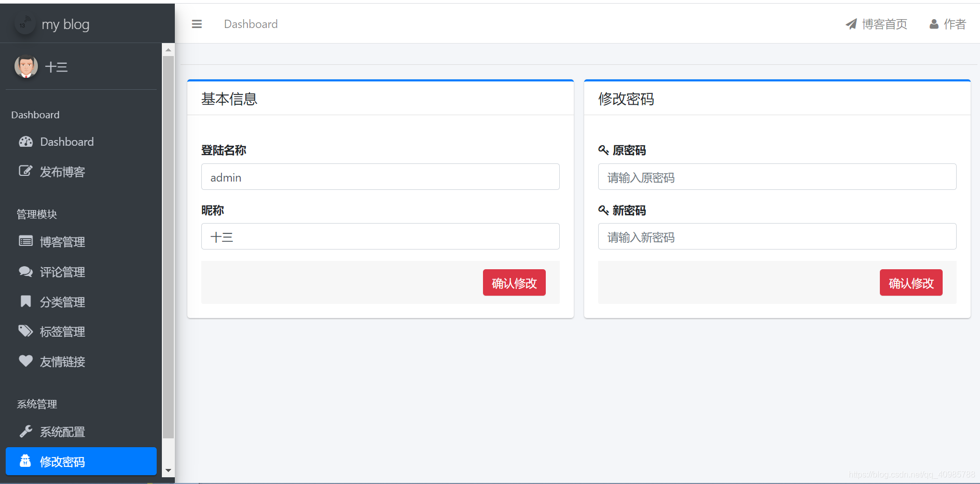
Task: Click the lock icon beside 修改密码 in the sidebar
Action: pyautogui.click(x=25, y=461)
